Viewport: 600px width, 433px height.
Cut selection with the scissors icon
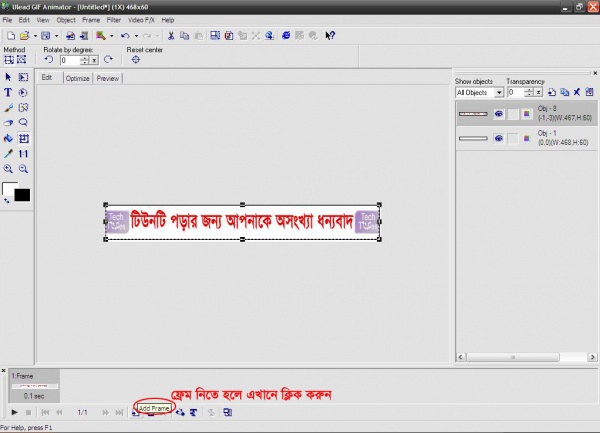pos(171,36)
